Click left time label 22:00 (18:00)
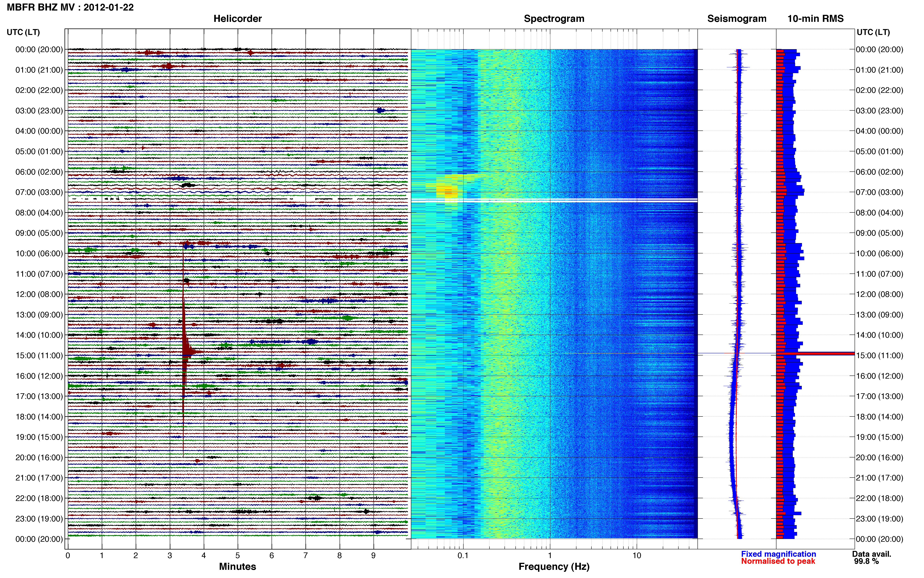Image resolution: width=924 pixels, height=578 pixels. tap(39, 498)
